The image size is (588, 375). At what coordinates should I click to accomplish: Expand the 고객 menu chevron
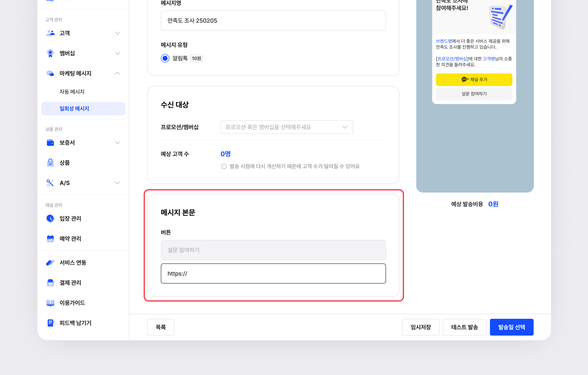point(118,33)
